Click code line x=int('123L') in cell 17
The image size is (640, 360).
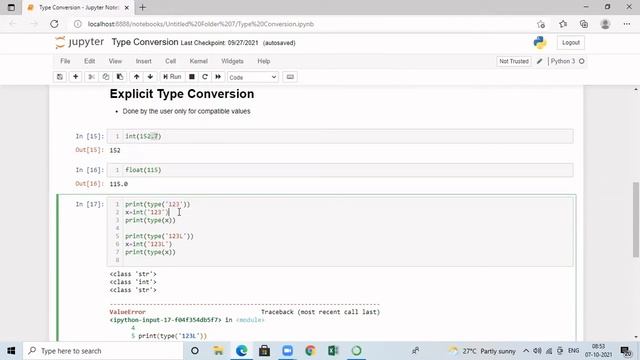tap(149, 244)
